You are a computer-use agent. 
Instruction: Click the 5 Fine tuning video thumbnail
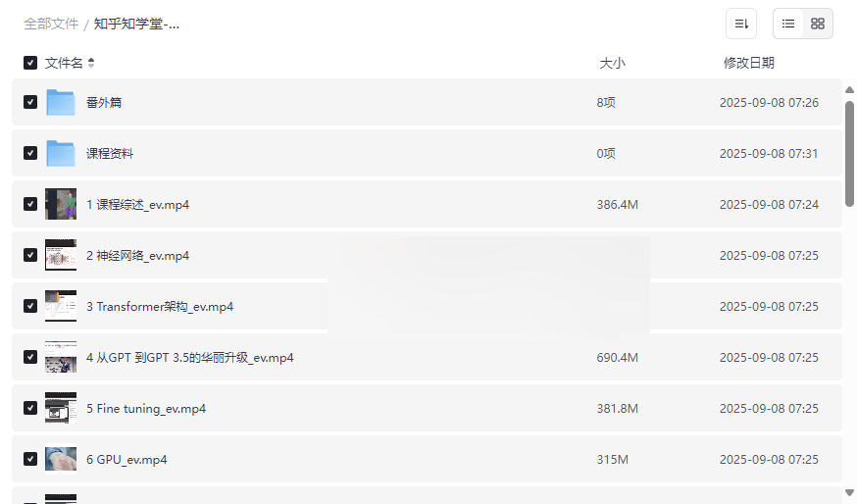tap(61, 408)
